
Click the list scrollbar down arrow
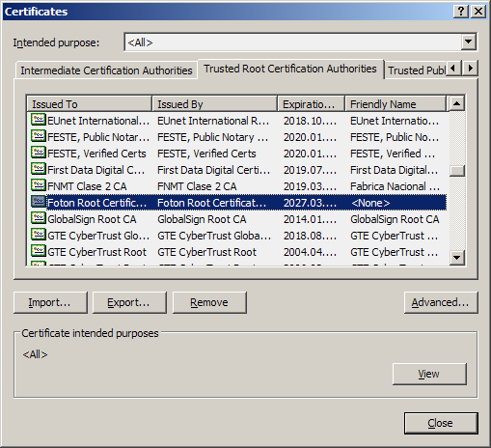pyautogui.click(x=456, y=258)
